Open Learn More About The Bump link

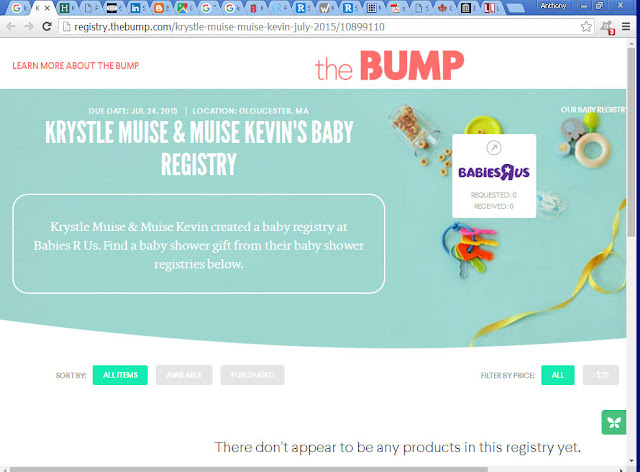point(76,66)
